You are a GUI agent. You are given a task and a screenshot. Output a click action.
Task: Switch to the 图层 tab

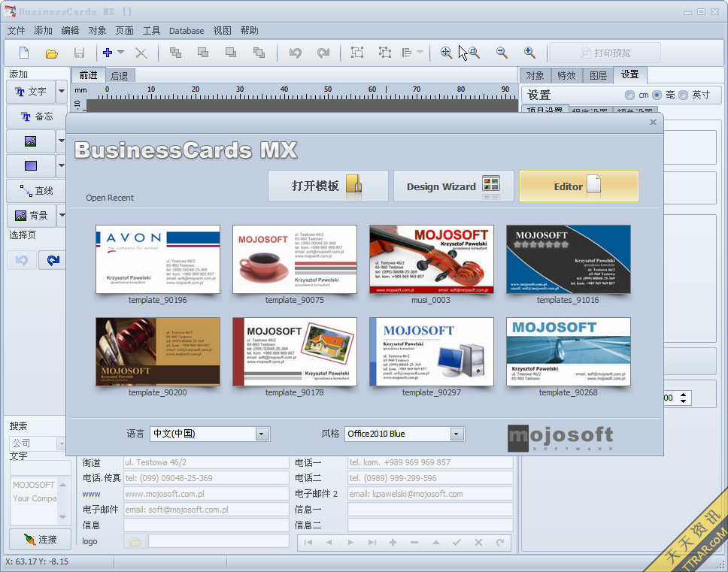pos(598,76)
